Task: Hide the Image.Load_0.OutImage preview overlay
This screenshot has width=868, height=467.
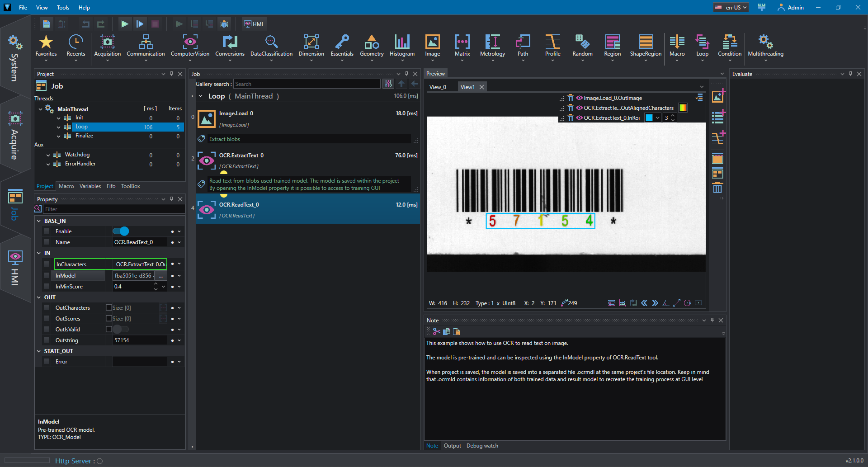Action: coord(579,98)
